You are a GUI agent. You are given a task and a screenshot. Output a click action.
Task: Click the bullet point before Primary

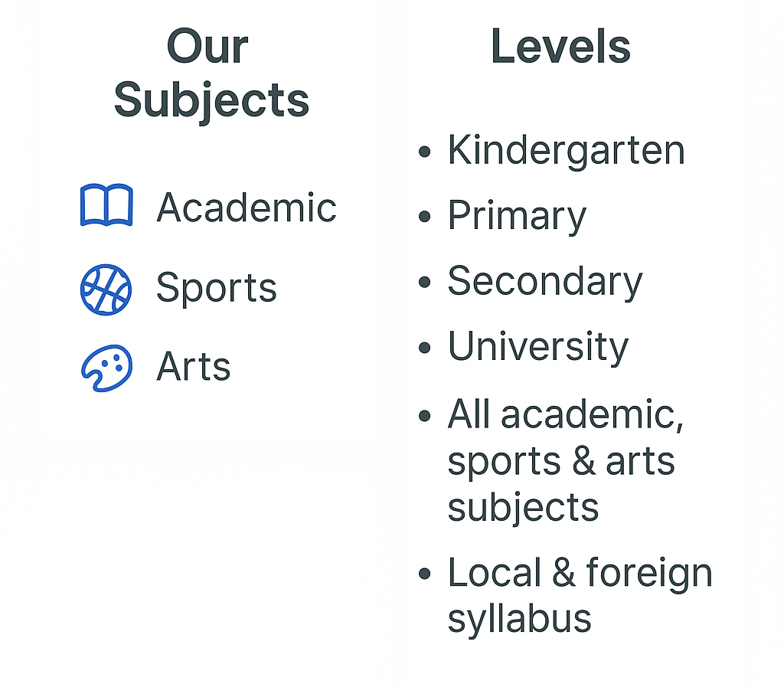click(x=425, y=218)
